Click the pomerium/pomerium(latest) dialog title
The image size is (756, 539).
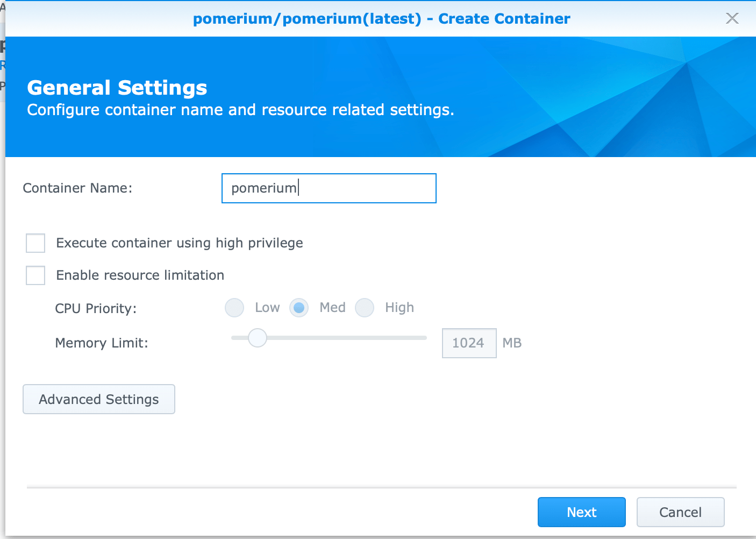tap(382, 18)
